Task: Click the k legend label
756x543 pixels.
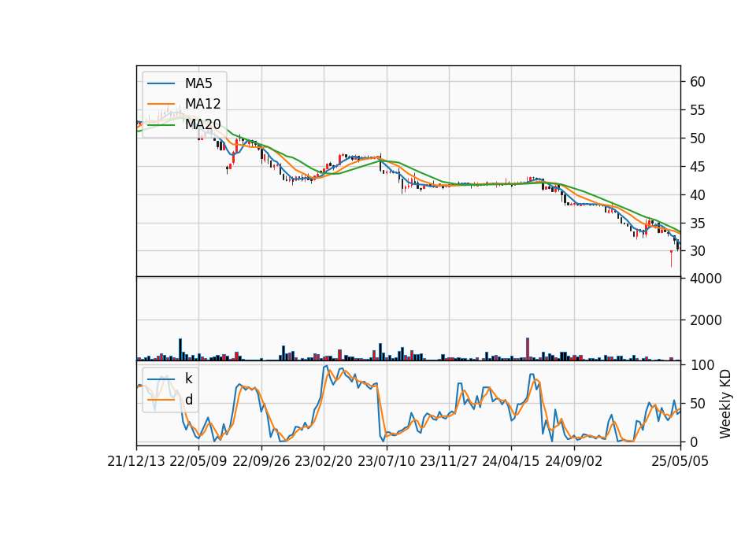Action: (x=188, y=379)
